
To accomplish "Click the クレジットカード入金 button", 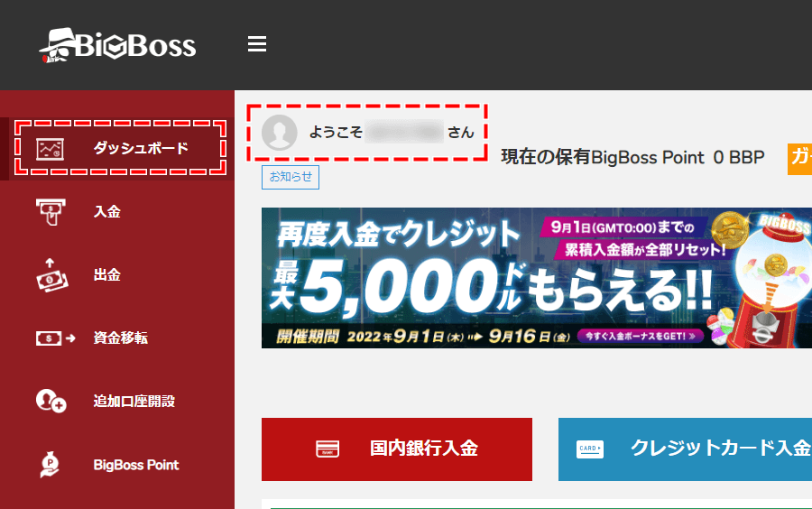I will [685, 449].
